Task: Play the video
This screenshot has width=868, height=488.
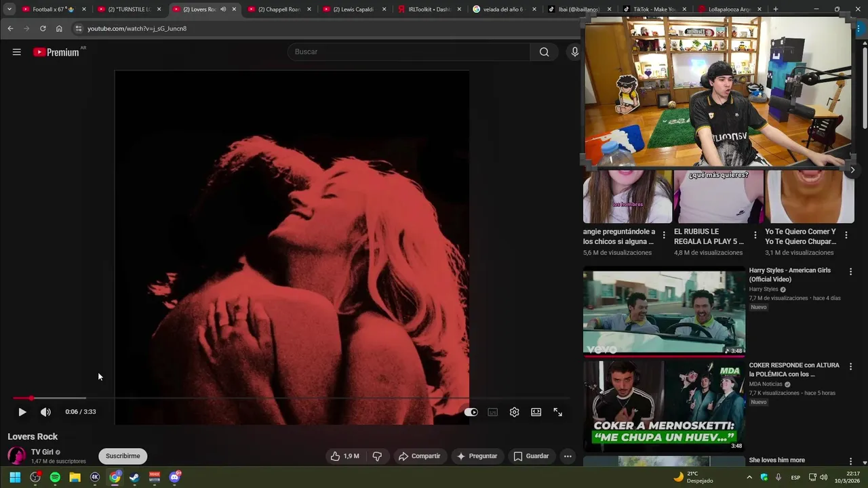Action: [22, 412]
